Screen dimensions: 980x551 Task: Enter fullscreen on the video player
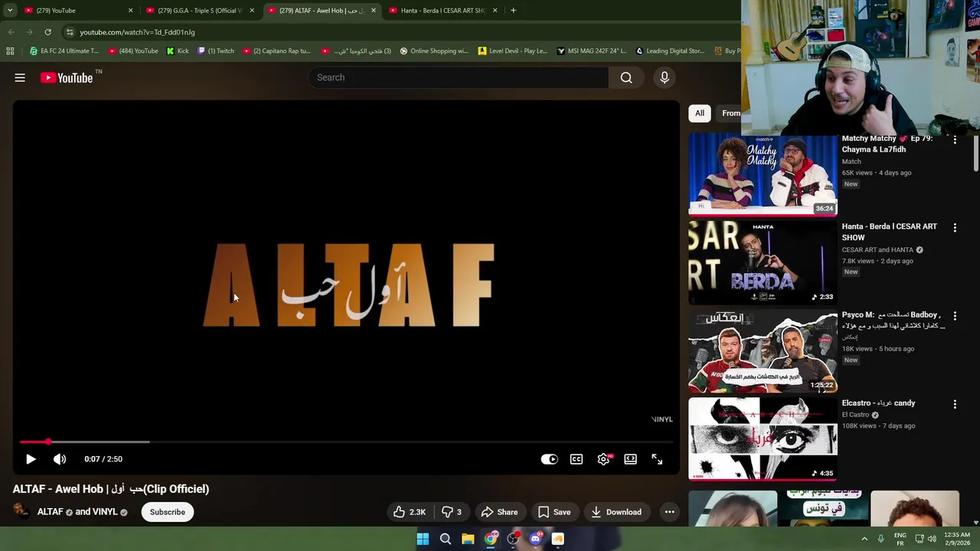pos(657,459)
